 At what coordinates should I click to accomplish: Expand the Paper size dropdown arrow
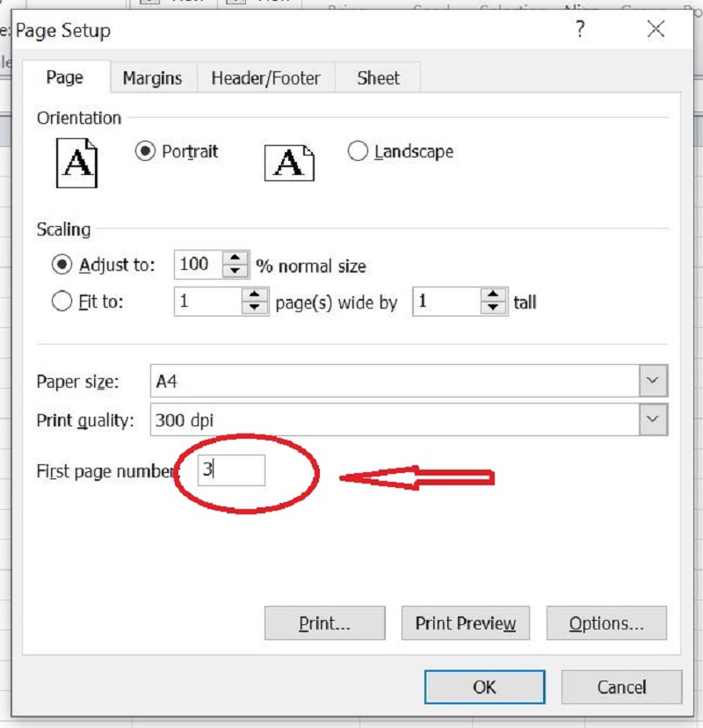tap(653, 381)
